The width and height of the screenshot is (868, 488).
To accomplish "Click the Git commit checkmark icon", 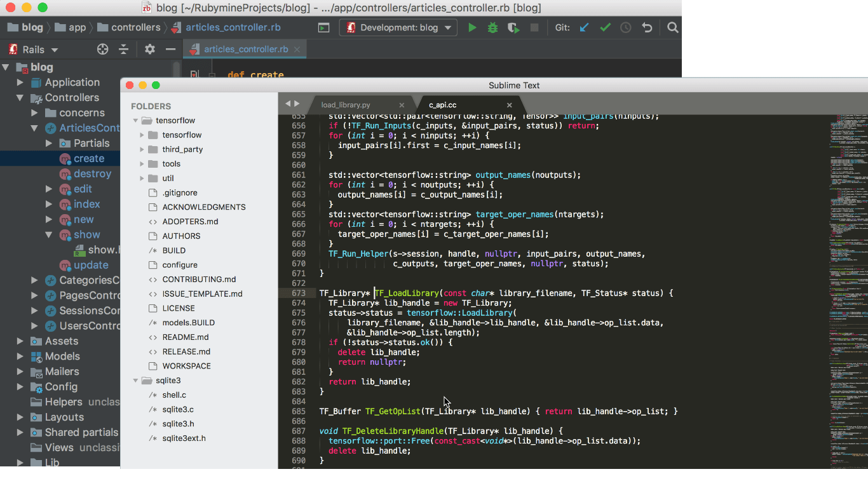I will click(606, 28).
